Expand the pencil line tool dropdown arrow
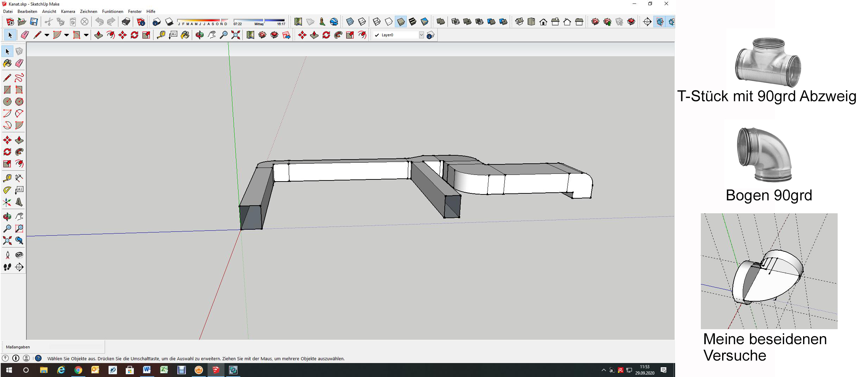The width and height of the screenshot is (868, 377). click(x=46, y=35)
